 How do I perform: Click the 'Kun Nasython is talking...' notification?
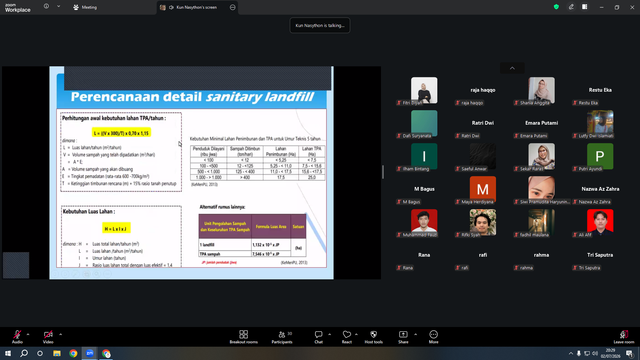(x=320, y=25)
